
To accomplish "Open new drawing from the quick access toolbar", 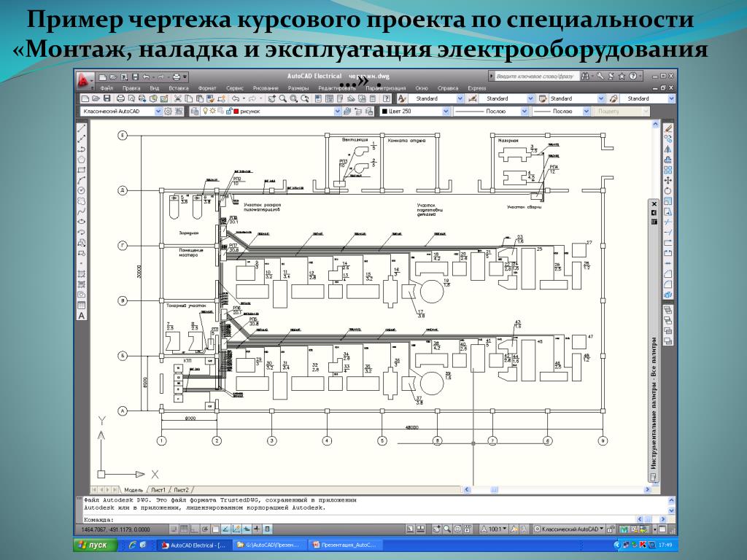I will point(102,77).
